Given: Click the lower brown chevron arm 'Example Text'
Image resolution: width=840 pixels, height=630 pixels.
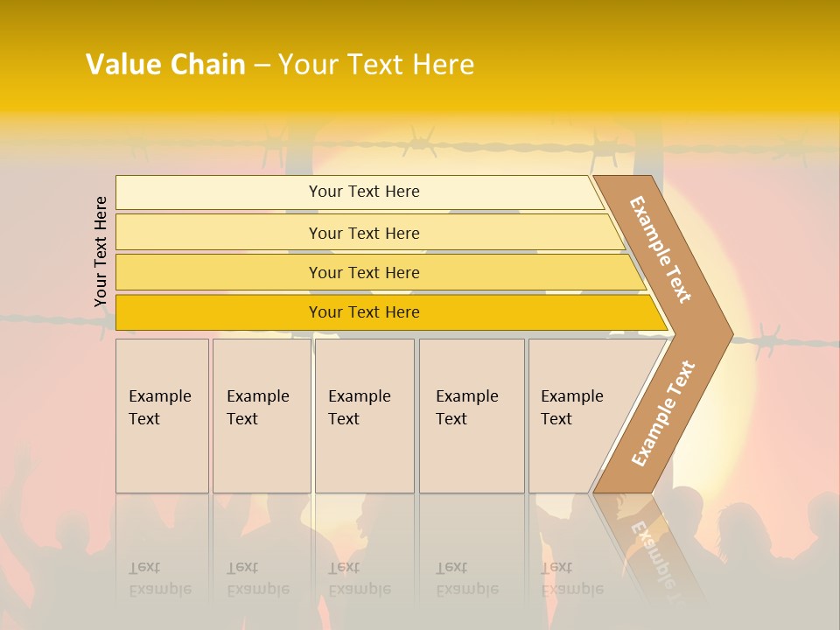Looking at the screenshot, I should click(663, 414).
